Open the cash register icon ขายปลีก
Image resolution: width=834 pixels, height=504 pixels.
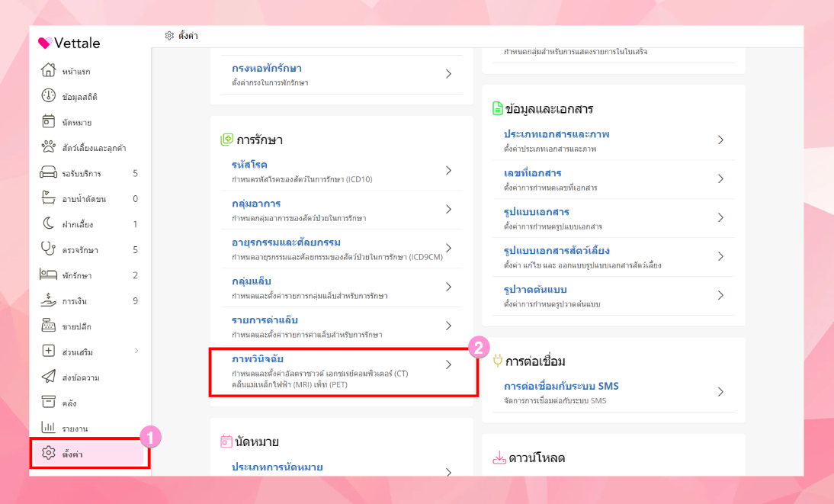point(48,326)
